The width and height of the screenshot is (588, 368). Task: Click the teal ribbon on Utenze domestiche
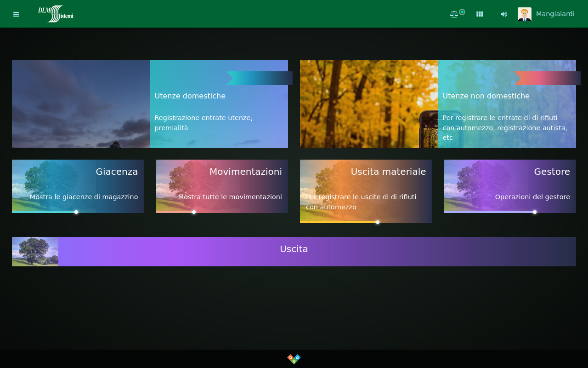259,78
